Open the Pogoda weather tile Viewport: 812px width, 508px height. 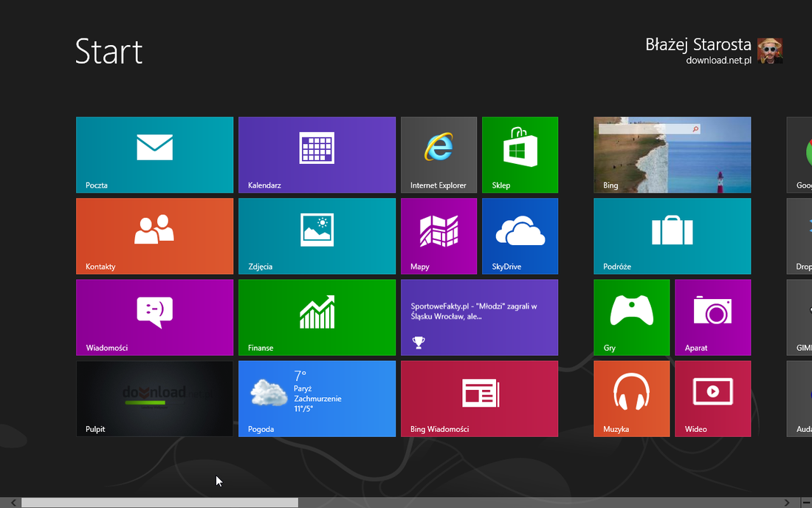317,399
